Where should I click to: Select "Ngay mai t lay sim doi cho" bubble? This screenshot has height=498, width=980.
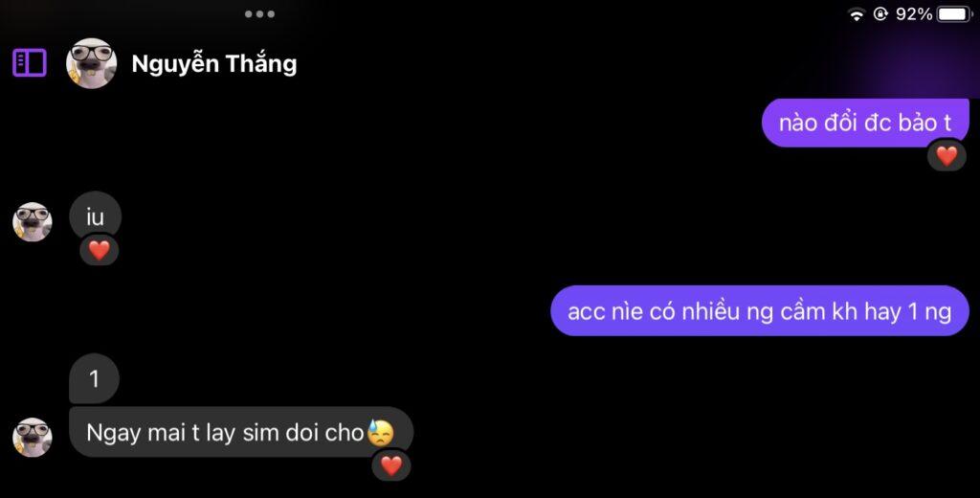pos(240,432)
